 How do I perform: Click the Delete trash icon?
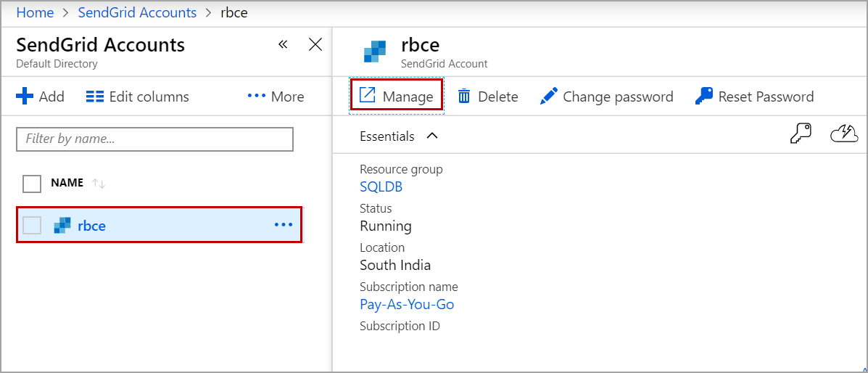point(464,97)
